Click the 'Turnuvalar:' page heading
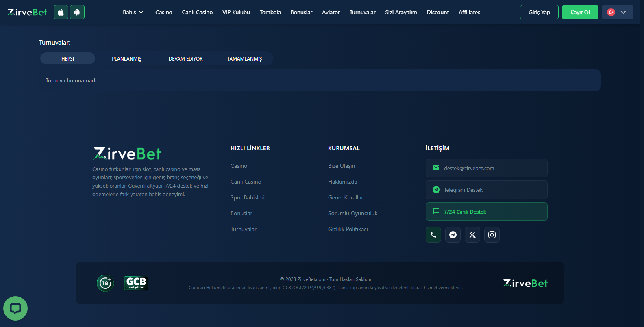644x327 pixels. tap(55, 43)
